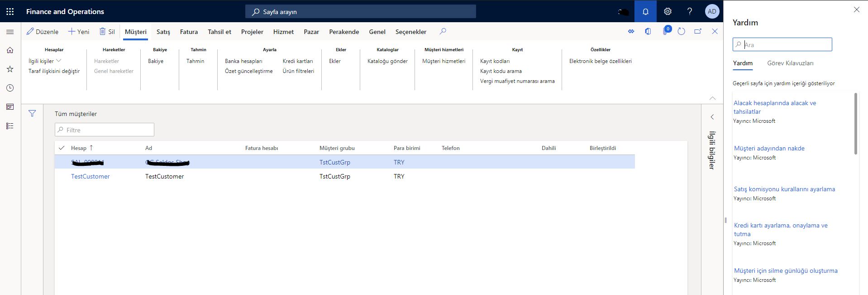Open the Seçenekler tab
This screenshot has width=868, height=295.
(x=411, y=32)
